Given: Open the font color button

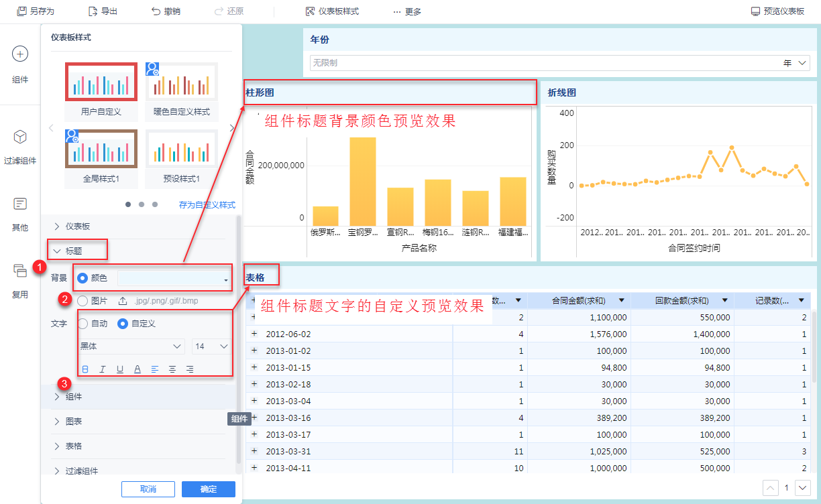Looking at the screenshot, I should click(138, 369).
